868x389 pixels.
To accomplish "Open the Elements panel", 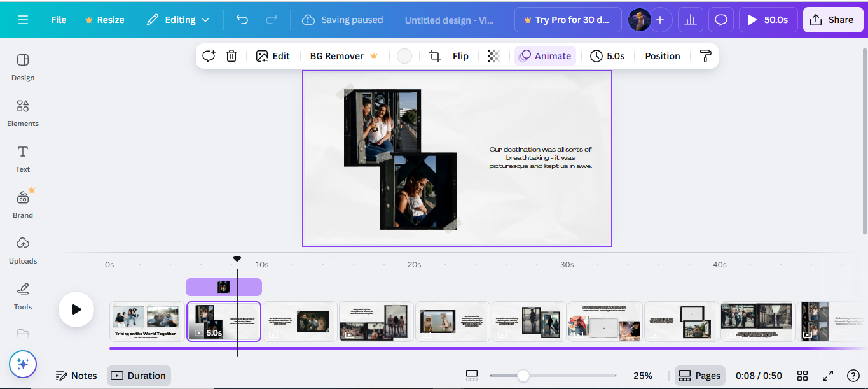I will pos(22,113).
